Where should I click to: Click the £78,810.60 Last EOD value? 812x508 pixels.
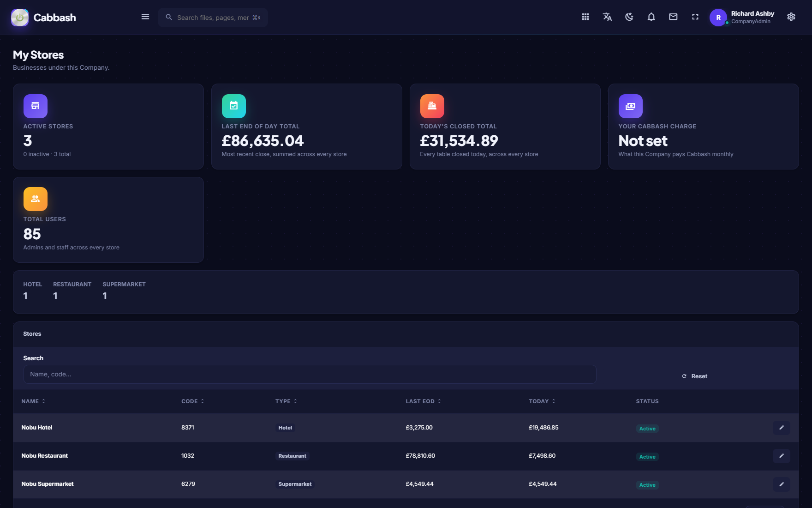pos(420,456)
